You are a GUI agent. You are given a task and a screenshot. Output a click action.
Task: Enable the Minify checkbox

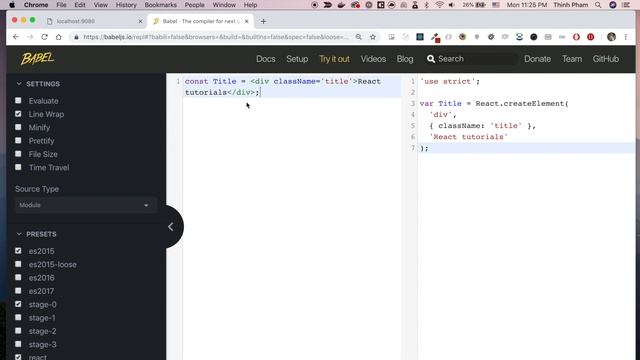(18, 127)
